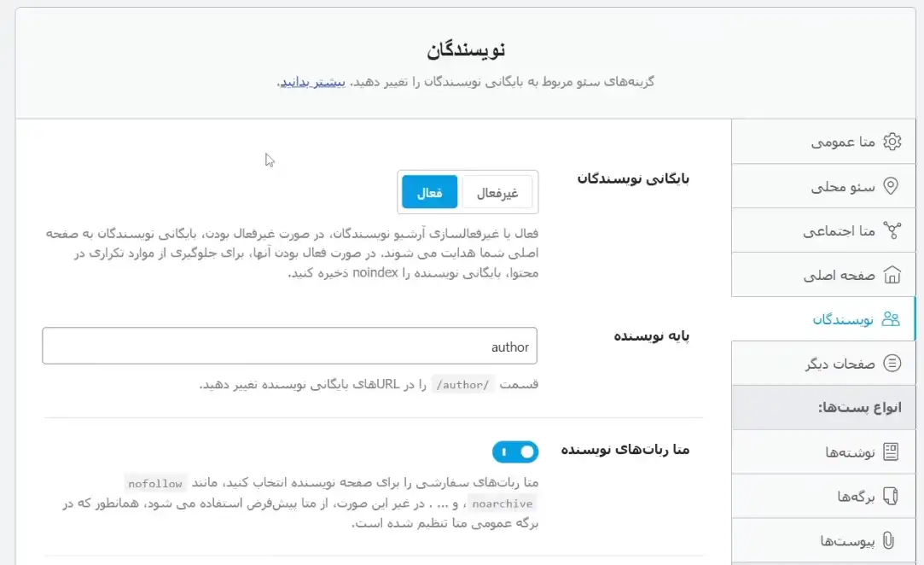Click the news document icon for نوشته‌ها

click(x=891, y=451)
